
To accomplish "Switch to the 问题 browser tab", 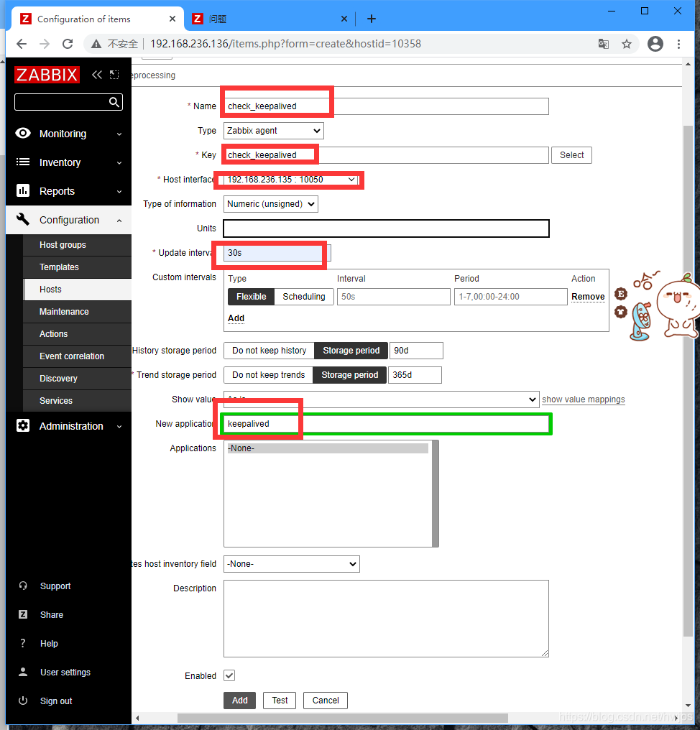I will (270, 19).
